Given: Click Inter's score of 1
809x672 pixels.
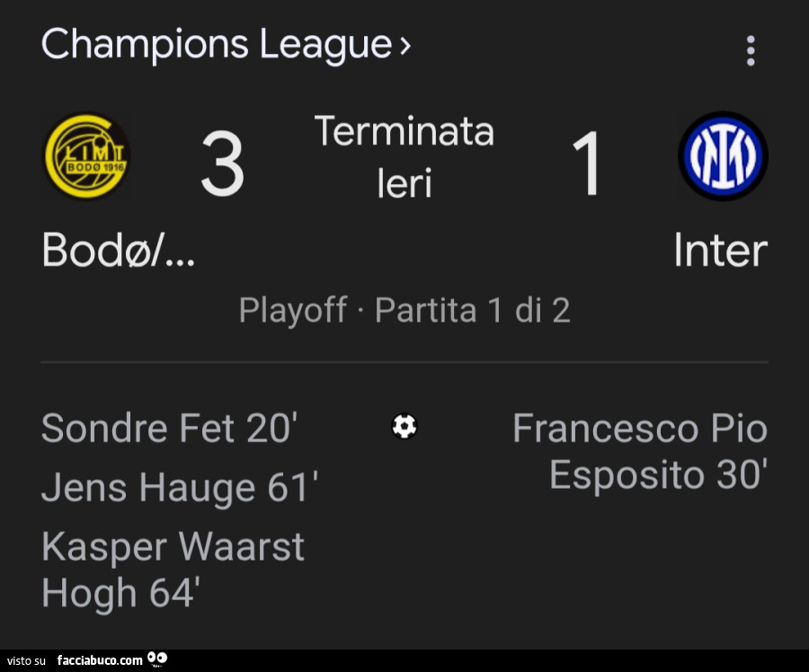Looking at the screenshot, I should [587, 164].
